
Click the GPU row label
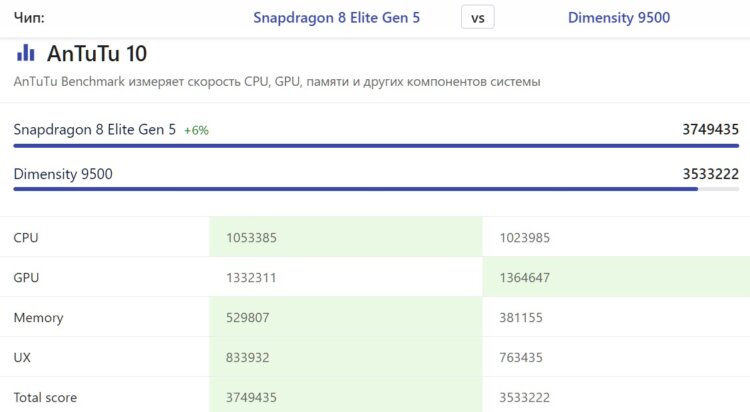tap(26, 278)
